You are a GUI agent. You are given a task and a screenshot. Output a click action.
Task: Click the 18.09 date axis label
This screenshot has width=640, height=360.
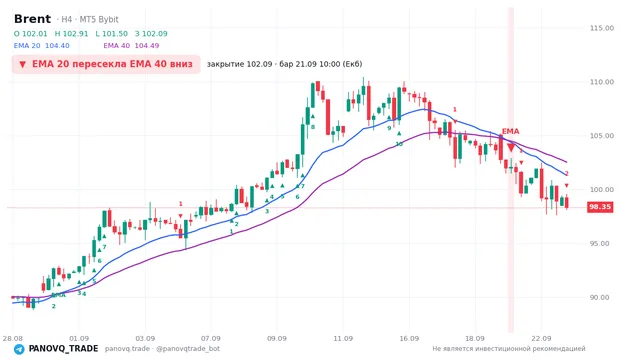click(475, 339)
